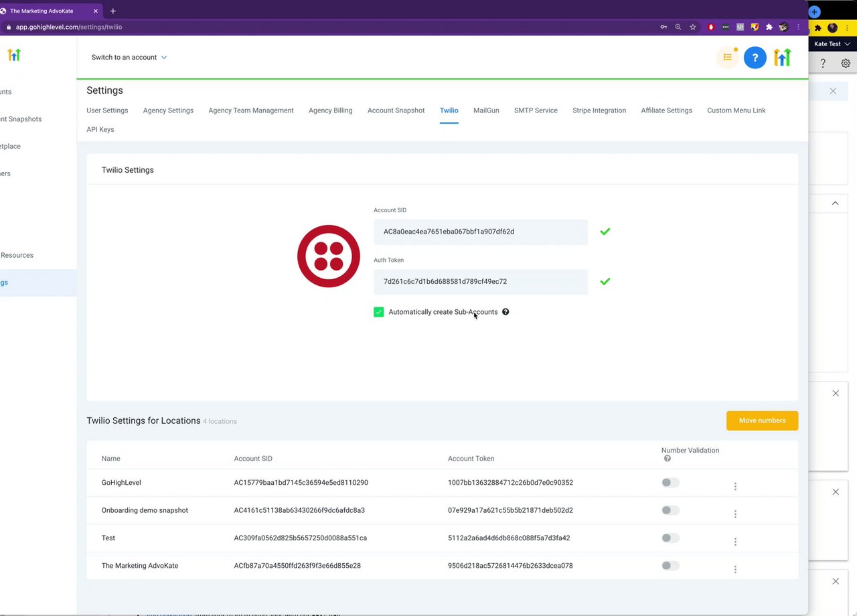857x616 pixels.
Task: Click the Test location name
Action: tap(108, 538)
